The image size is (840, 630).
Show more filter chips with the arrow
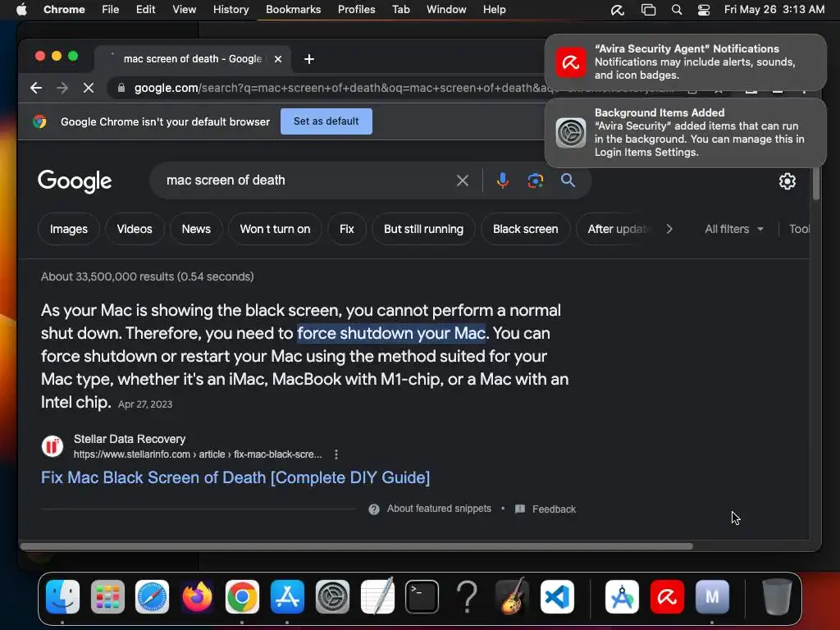point(669,230)
